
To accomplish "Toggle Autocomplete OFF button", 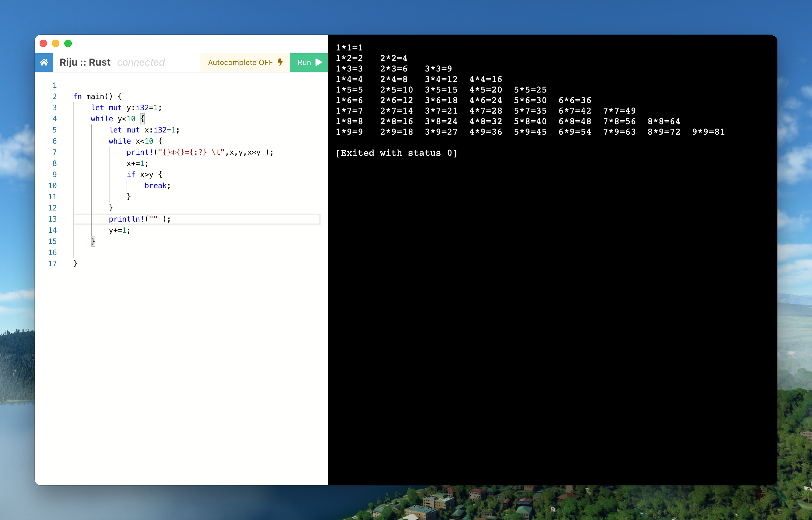I will pos(240,63).
